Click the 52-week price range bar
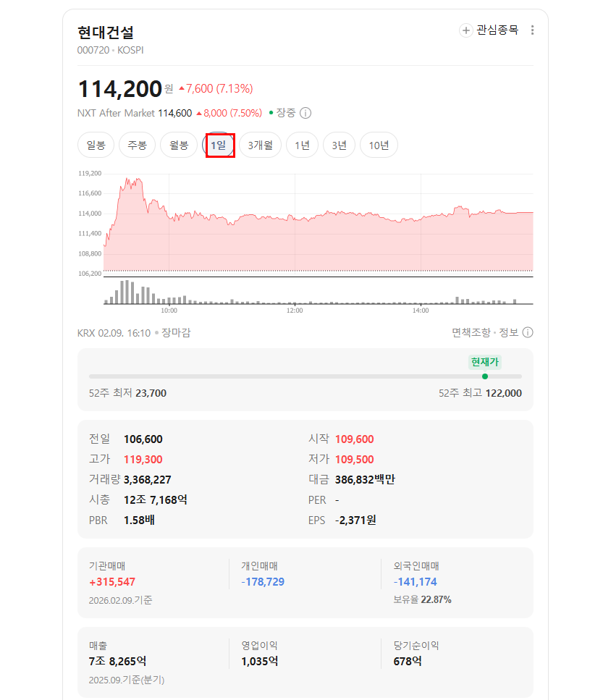590x700 pixels. [x=305, y=376]
